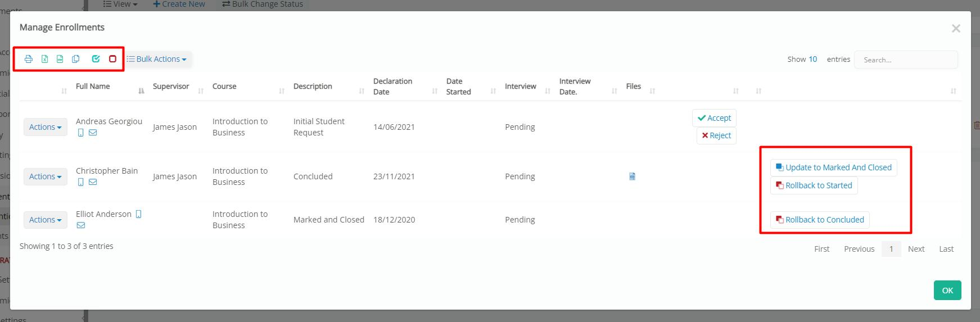Click the Marked and Closed description cell

tap(329, 220)
